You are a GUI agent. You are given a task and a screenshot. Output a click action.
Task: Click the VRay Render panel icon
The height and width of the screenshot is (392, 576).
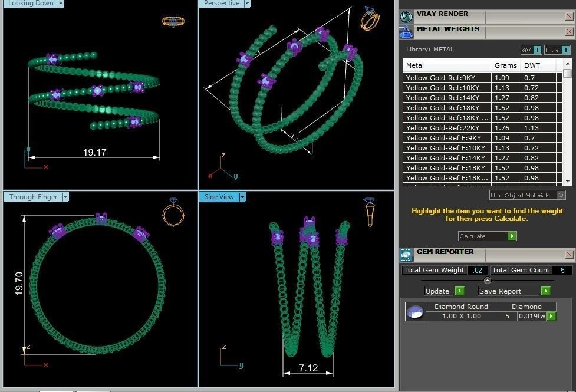click(406, 17)
